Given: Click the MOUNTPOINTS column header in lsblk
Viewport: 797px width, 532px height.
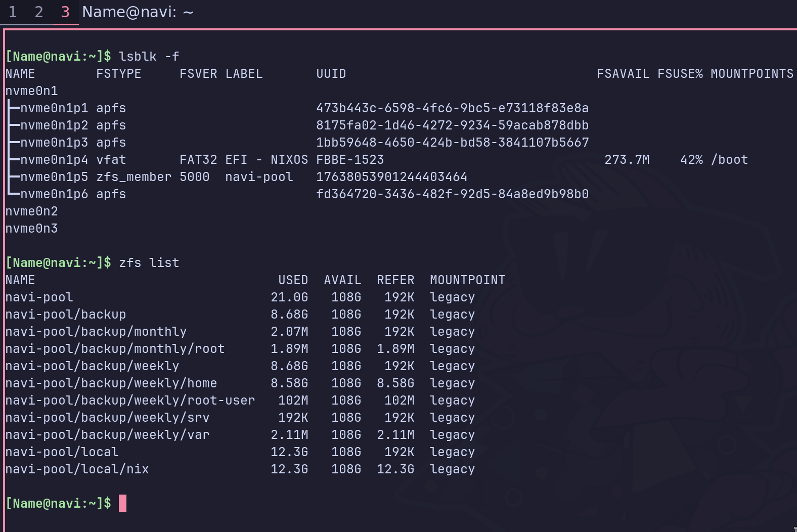Looking at the screenshot, I should [752, 74].
